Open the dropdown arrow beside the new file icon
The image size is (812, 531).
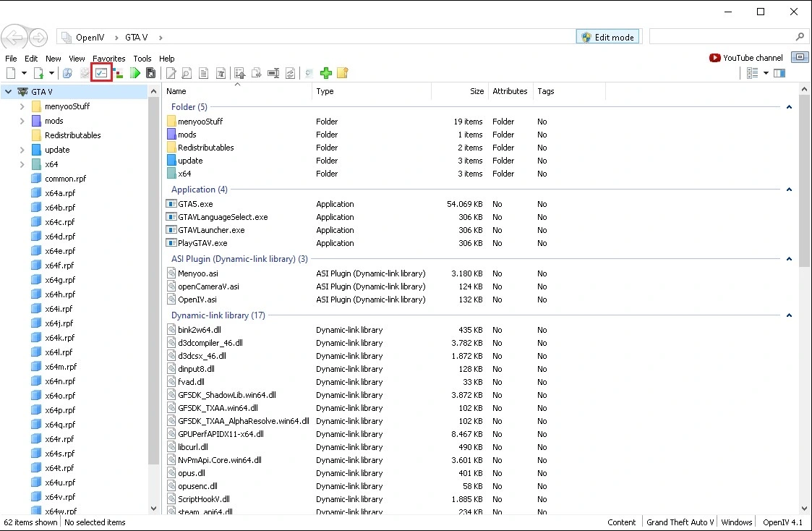pyautogui.click(x=24, y=73)
